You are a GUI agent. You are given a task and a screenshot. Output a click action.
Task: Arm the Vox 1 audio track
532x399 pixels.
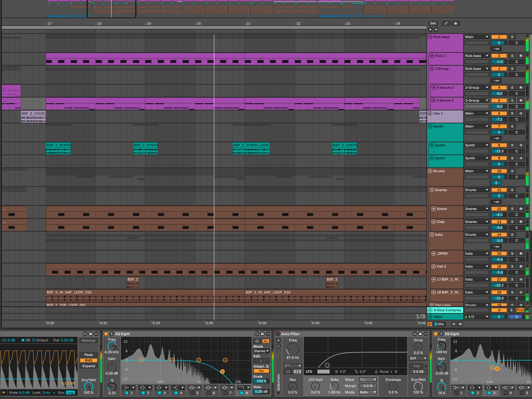(521, 113)
